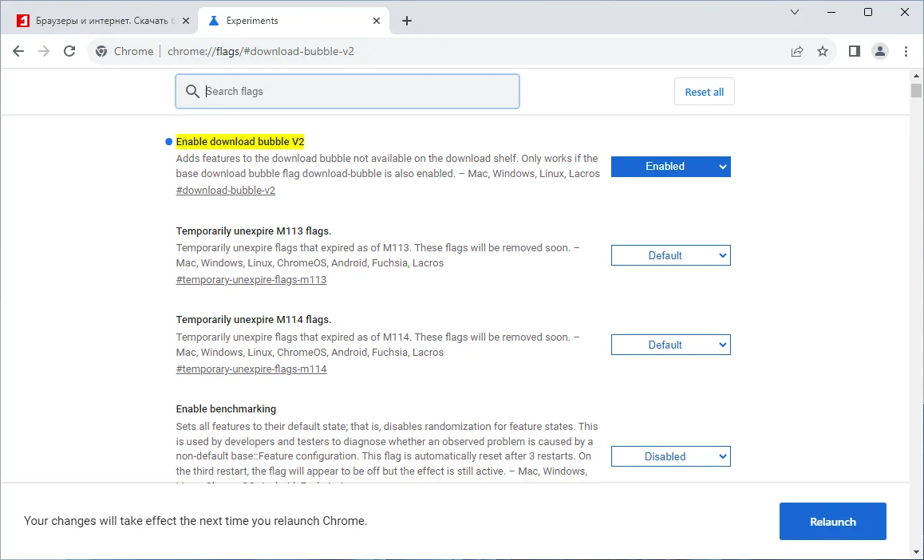Open Enable download bubble V2 dropdown
The width and height of the screenshot is (924, 560).
click(x=670, y=167)
